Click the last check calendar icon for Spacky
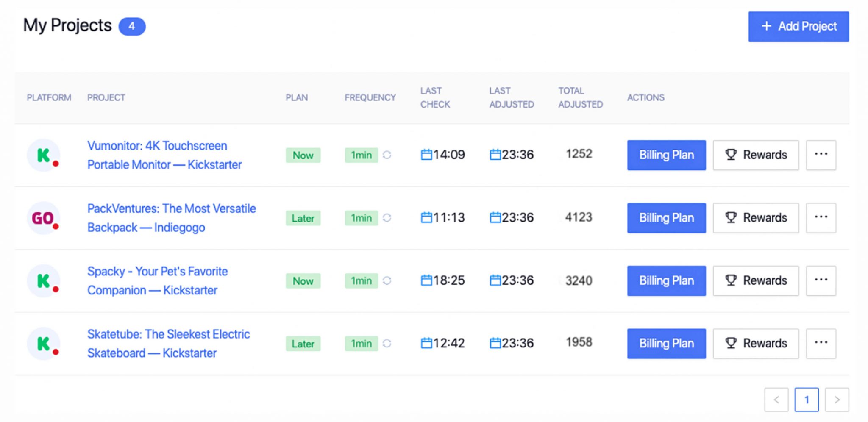This screenshot has width=868, height=422. pos(426,280)
